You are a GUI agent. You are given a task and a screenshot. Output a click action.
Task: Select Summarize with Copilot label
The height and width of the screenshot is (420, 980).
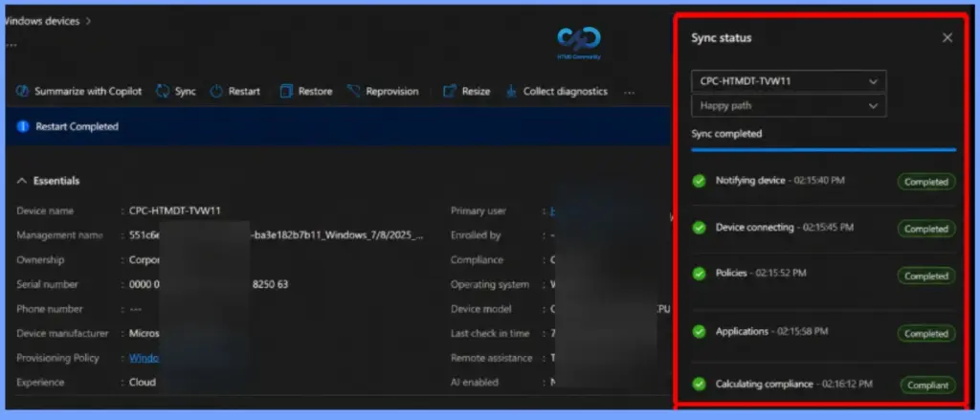pos(88,91)
